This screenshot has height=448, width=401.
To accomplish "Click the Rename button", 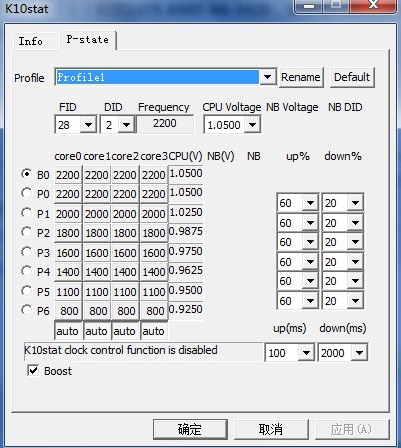I will (301, 77).
